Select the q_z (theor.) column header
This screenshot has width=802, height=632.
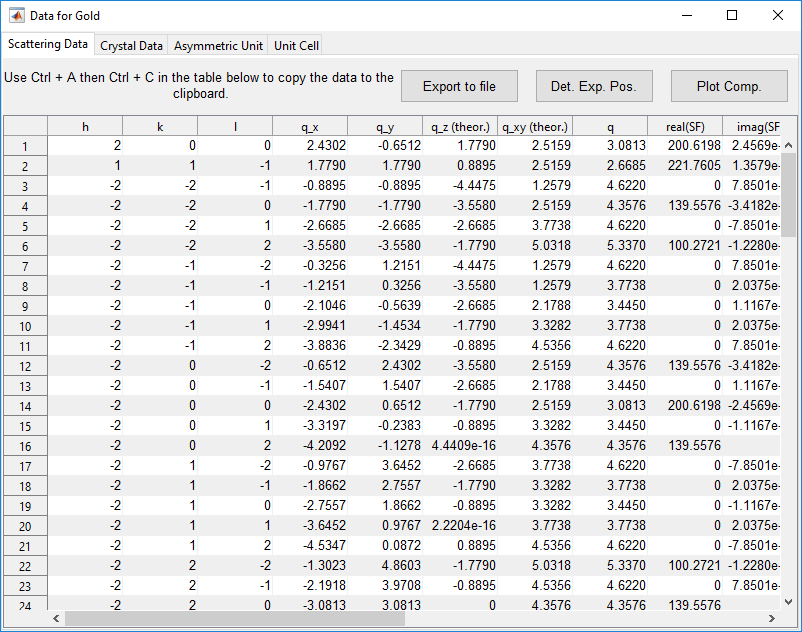click(x=460, y=126)
